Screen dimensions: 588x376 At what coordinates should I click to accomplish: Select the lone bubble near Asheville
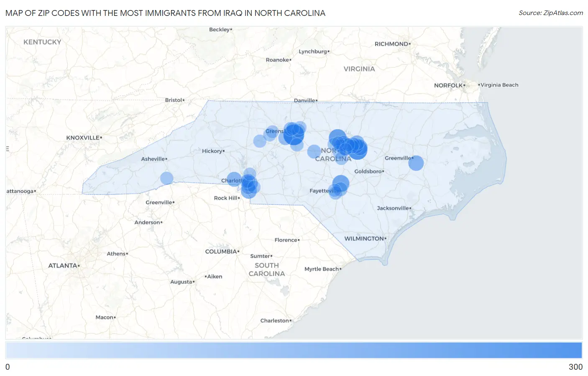[x=167, y=178]
